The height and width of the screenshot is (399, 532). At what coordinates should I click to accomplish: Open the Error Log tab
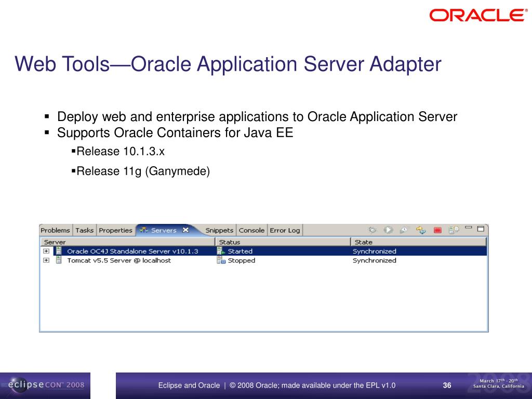click(x=285, y=230)
